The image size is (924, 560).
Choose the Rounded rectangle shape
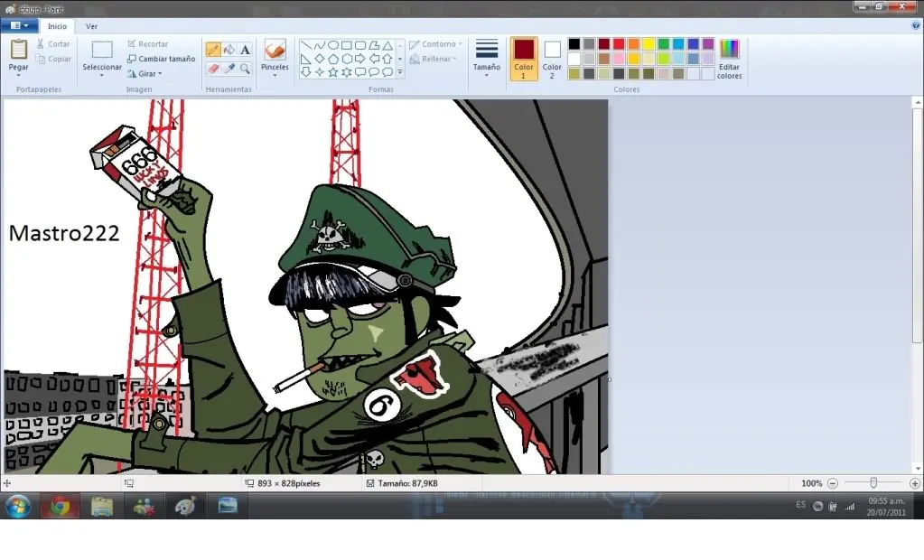pyautogui.click(x=360, y=45)
